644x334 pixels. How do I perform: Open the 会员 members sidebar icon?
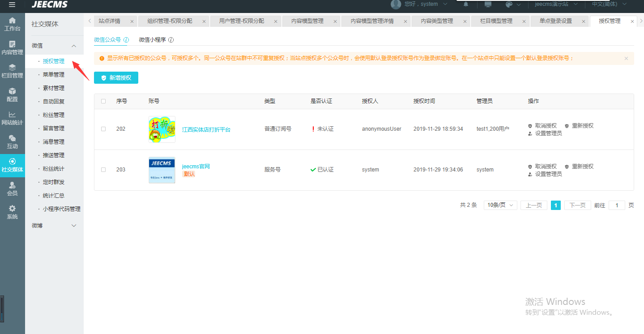pyautogui.click(x=12, y=188)
